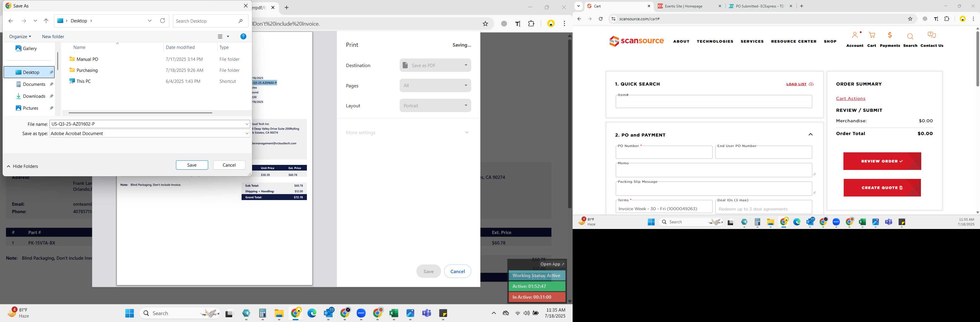Collapse PO and PAYMENT section chevron

(810, 134)
